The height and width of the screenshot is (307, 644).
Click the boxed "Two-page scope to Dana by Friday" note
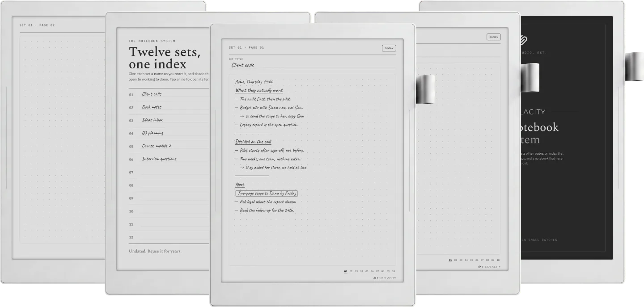[267, 193]
